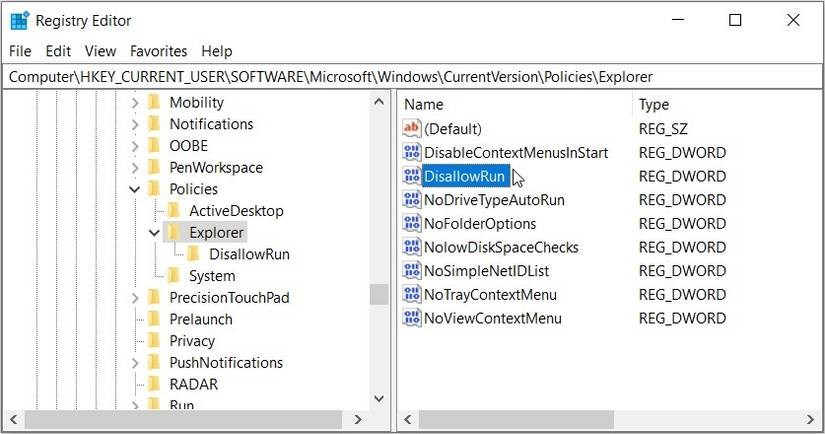Click the NoFolderOptions DWORD icon
Viewport: 825px width, 434px height.
point(412,224)
